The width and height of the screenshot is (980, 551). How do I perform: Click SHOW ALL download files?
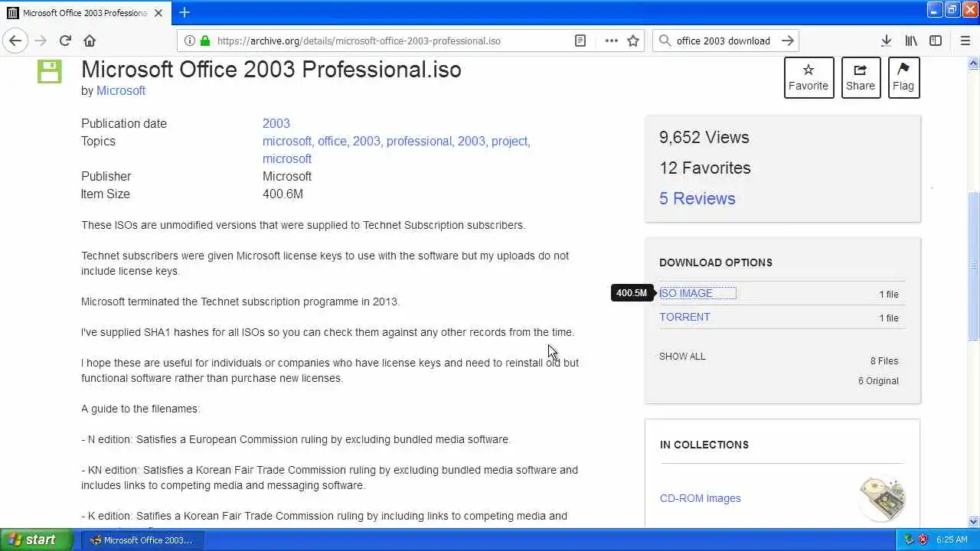pos(682,356)
